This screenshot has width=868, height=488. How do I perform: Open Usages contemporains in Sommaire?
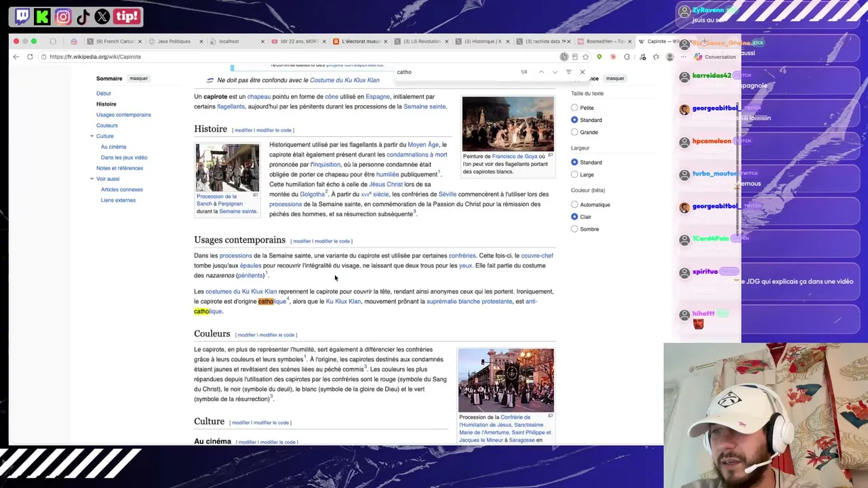[123, 115]
